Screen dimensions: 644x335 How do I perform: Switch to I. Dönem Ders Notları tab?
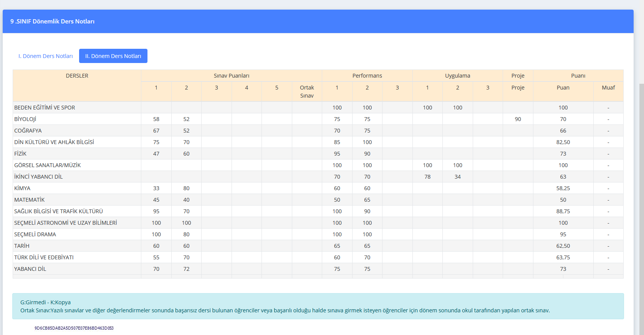point(45,56)
